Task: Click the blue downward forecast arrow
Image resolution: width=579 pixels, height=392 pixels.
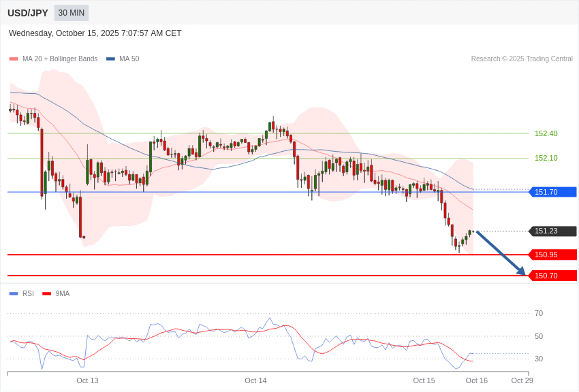Action: 501,253
